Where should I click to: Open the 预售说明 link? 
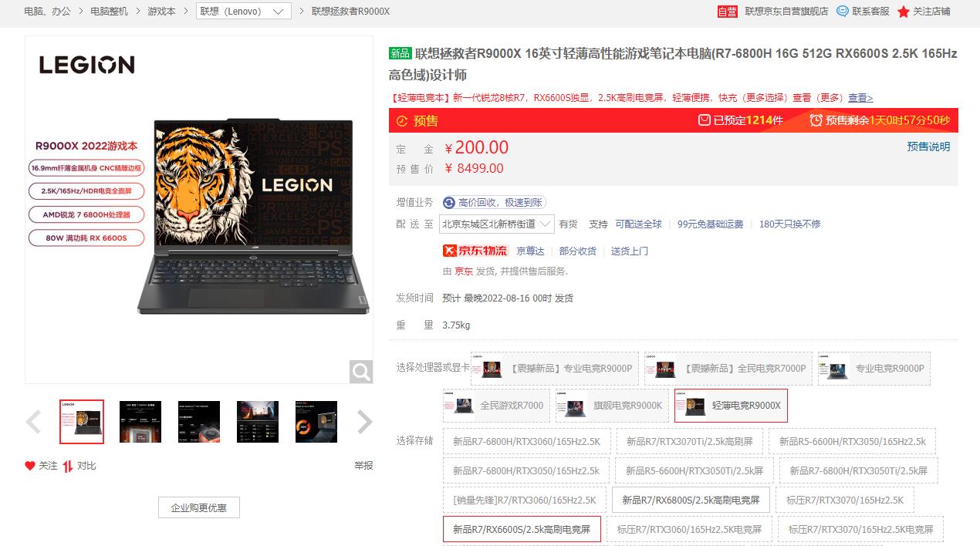tap(928, 147)
